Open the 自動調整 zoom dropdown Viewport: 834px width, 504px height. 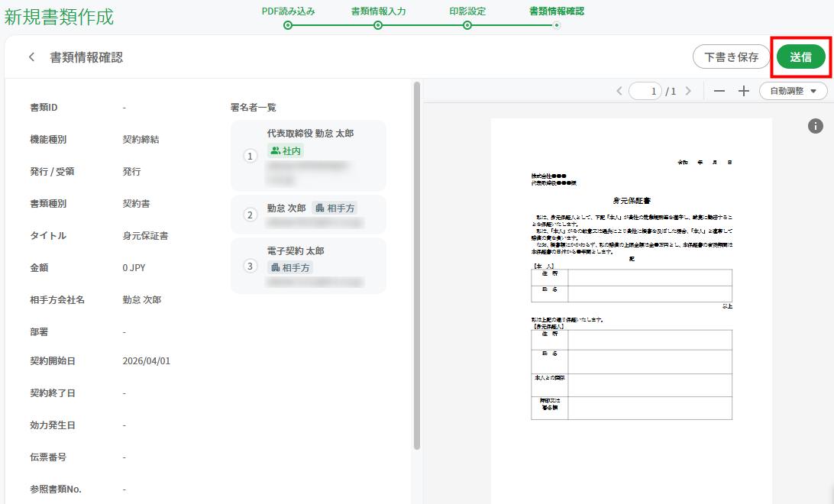793,91
